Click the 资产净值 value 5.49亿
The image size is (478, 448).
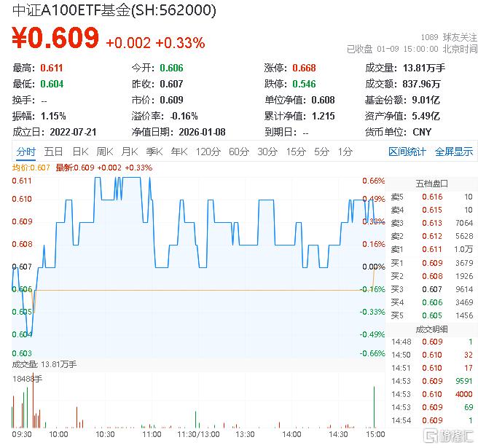(426, 116)
